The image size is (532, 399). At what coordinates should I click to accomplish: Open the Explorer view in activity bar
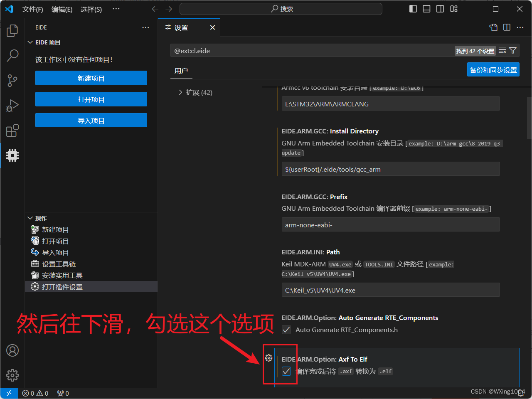coord(12,30)
